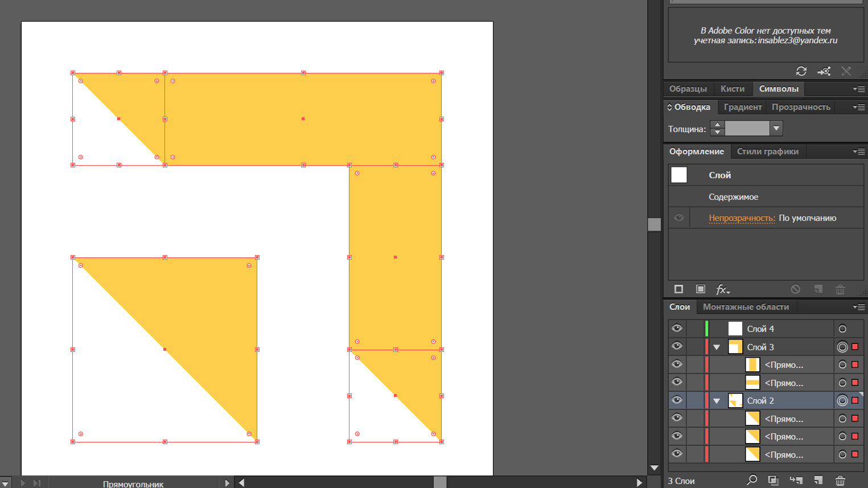Image resolution: width=868 pixels, height=488 pixels.
Task: Target Слой 2 using its double-circle icon
Action: pos(842,400)
